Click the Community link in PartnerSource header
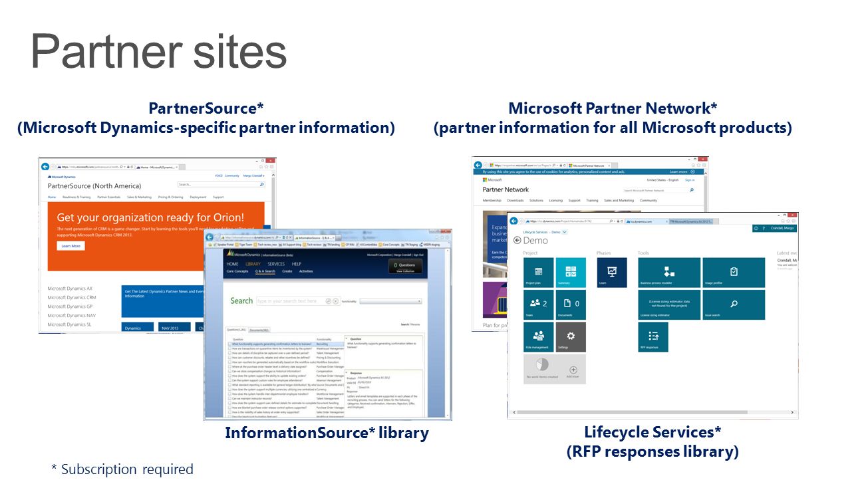The image size is (868, 488). 231,176
